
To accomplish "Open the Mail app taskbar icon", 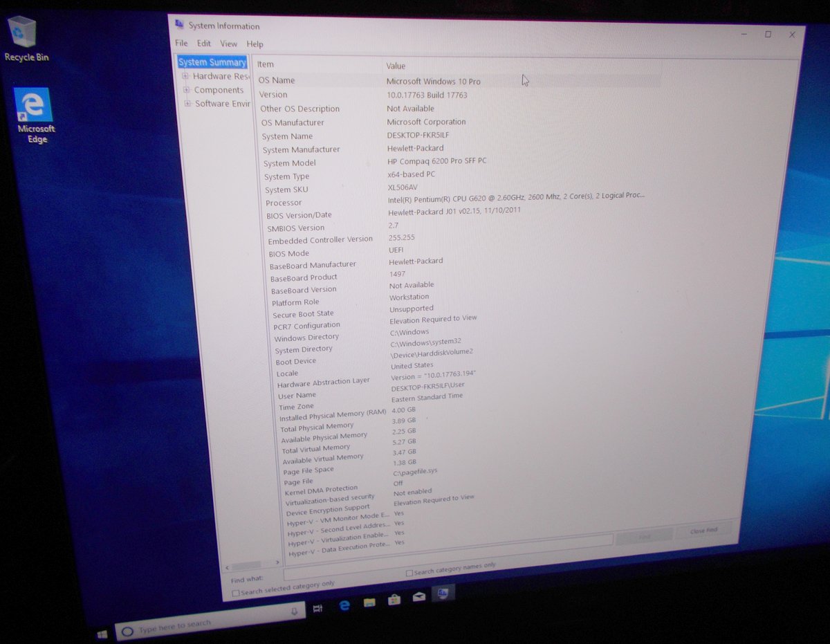I will click(419, 597).
